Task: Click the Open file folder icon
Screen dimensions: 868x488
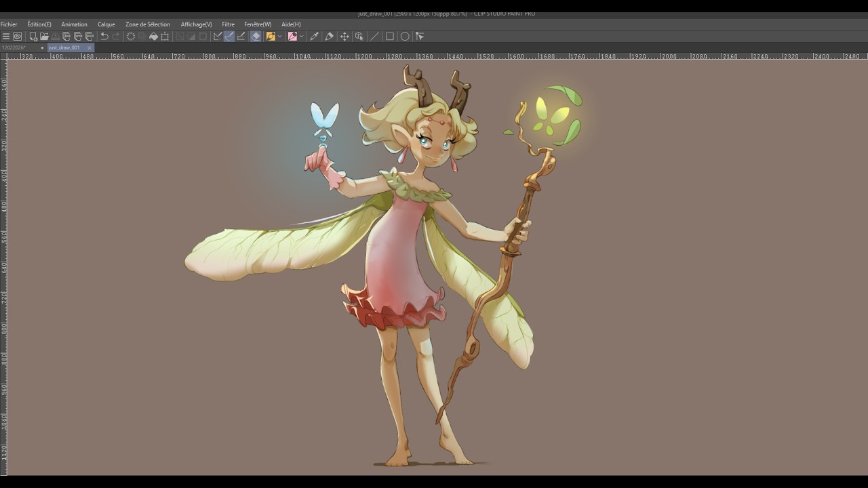Action: click(x=44, y=37)
